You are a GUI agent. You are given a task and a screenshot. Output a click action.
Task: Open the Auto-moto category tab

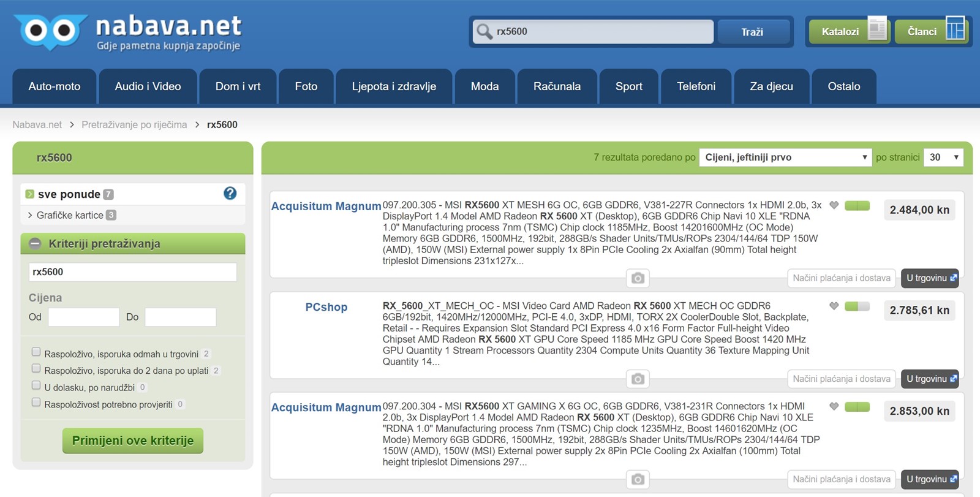point(55,87)
